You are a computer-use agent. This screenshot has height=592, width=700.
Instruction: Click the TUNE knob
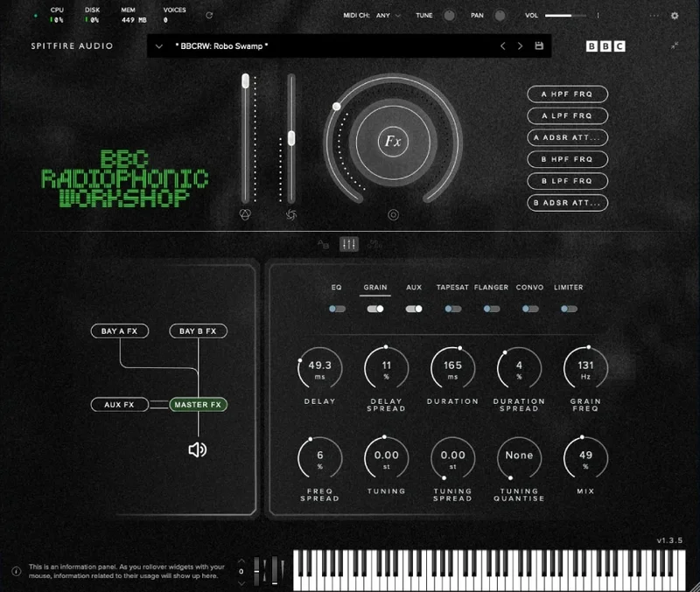(449, 16)
